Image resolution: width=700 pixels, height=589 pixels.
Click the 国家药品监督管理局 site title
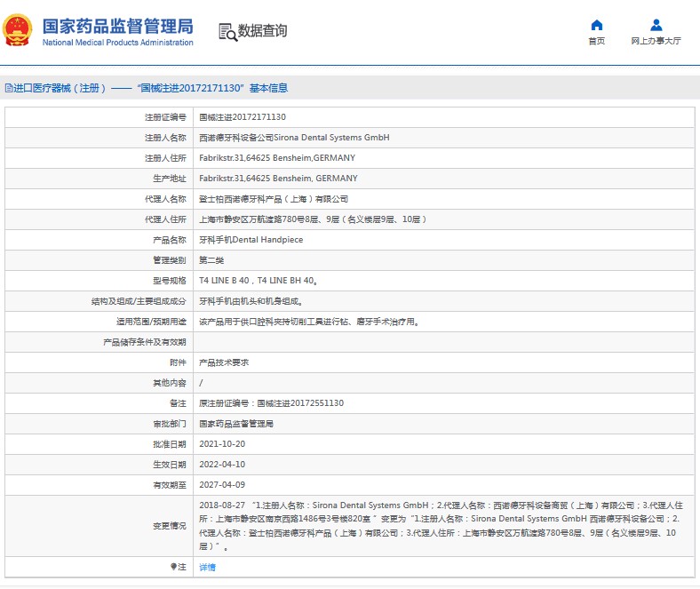pos(117,25)
